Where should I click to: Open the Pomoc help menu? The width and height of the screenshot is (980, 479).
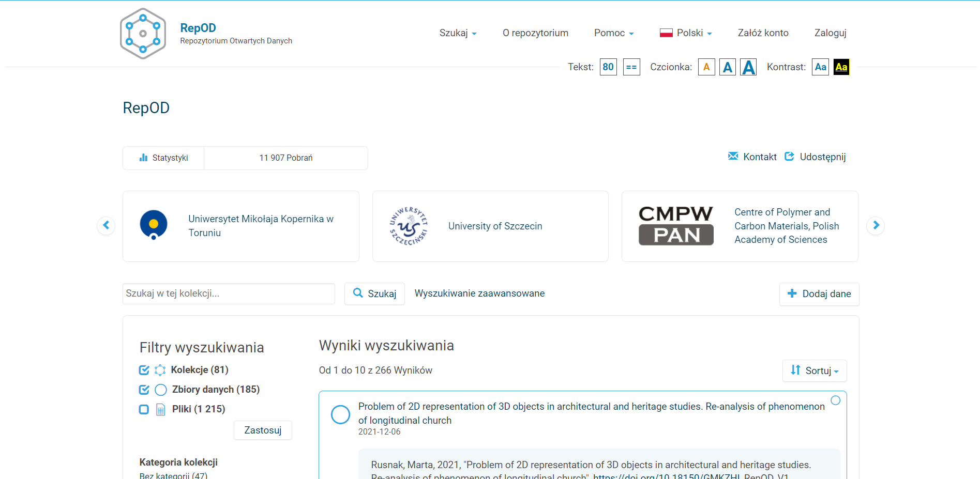(x=613, y=33)
